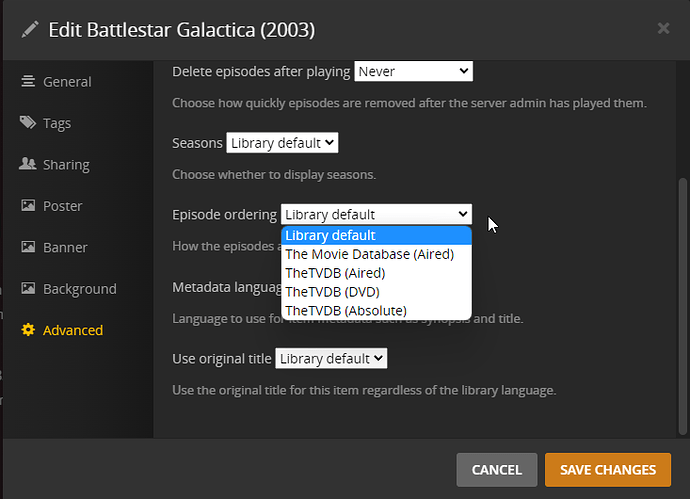Click the Sharing people icon
This screenshot has height=499, width=690.
(28, 164)
